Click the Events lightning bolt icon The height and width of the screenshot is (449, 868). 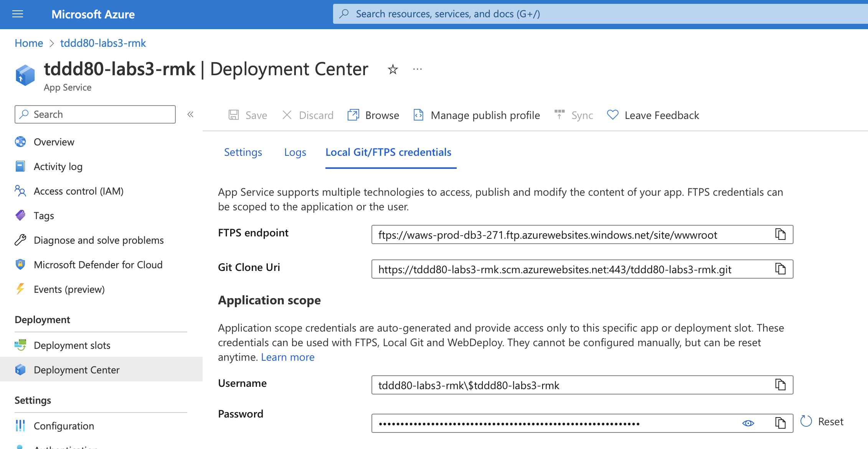click(x=20, y=289)
